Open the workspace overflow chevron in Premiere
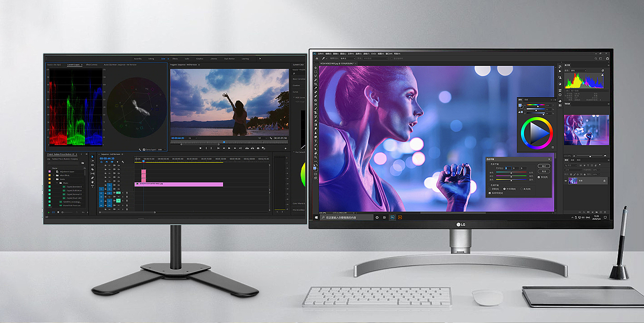The image size is (644, 323). click(260, 59)
